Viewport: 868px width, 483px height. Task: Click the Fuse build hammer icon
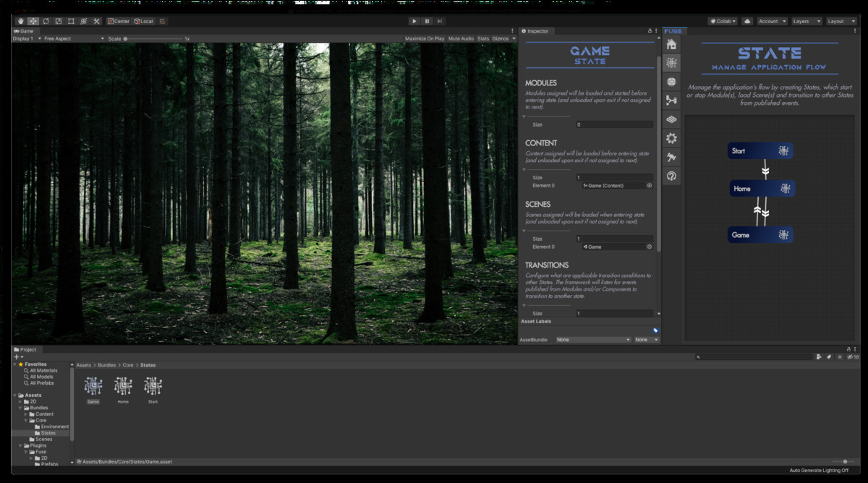[671, 157]
